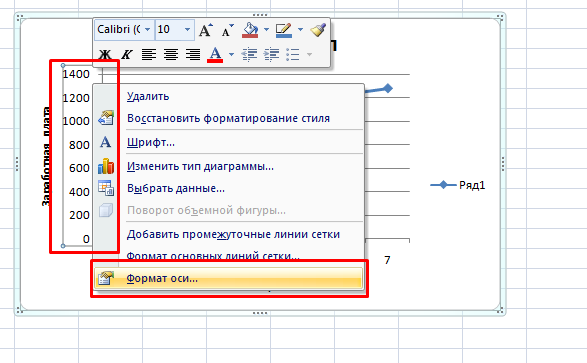Select Восстановить форматирование стиля
This screenshot has height=363, width=587.
point(228,118)
